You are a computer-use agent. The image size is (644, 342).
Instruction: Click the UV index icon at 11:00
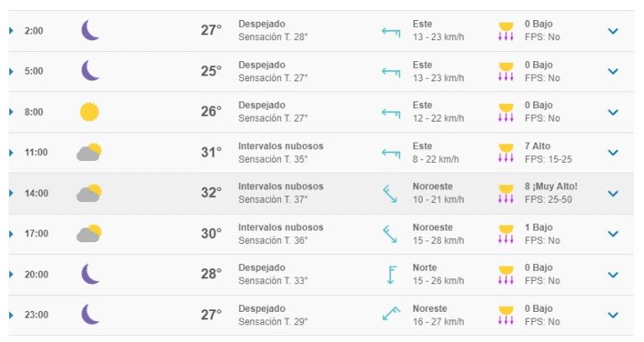pyautogui.click(x=506, y=153)
